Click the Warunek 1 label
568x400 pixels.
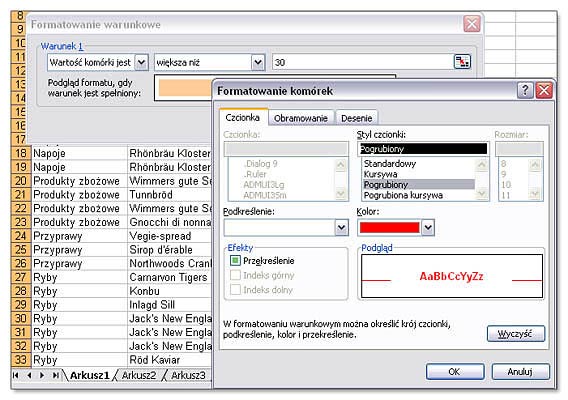(62, 46)
